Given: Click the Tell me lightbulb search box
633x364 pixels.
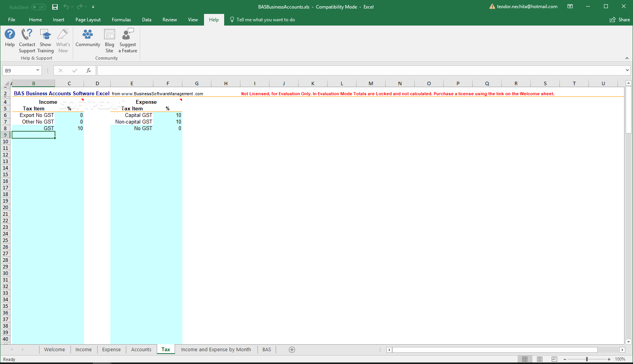Looking at the screenshot, I should 262,20.
